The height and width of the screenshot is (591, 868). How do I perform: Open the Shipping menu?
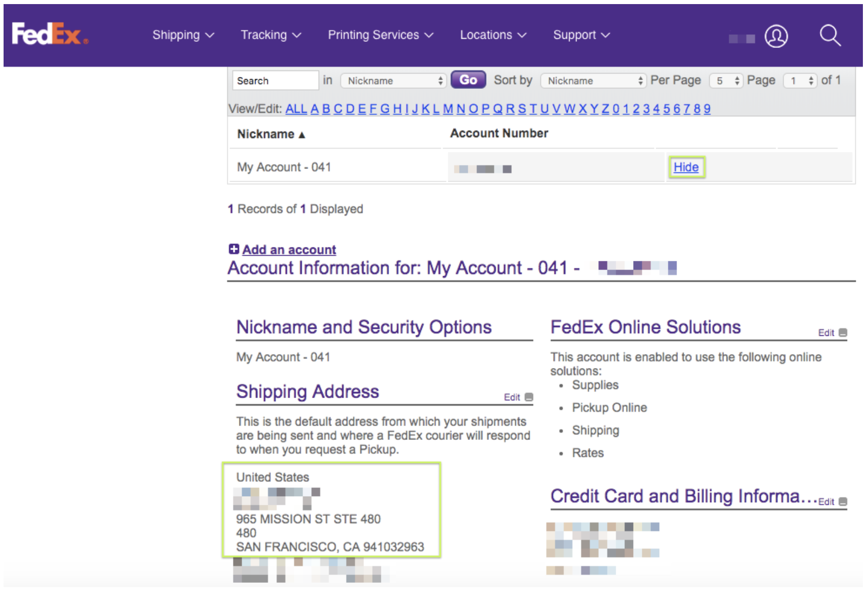pyautogui.click(x=183, y=35)
